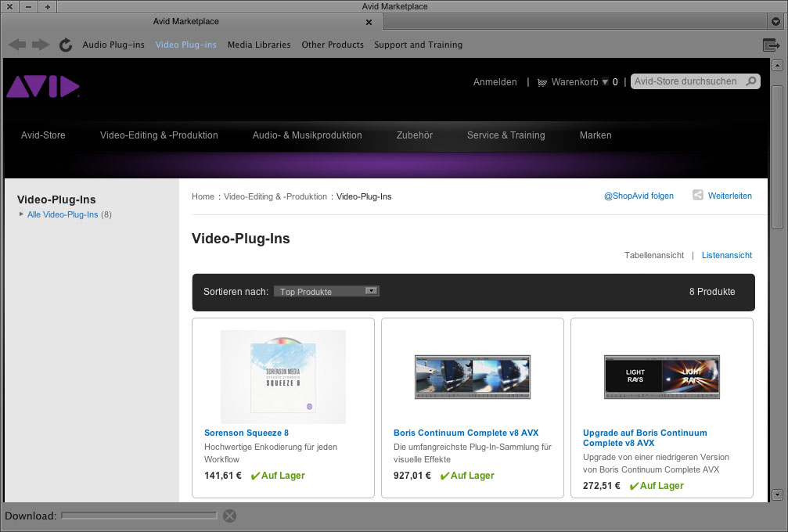Cancel the download with the X icon
Screen dimensions: 788x532
coord(229,516)
